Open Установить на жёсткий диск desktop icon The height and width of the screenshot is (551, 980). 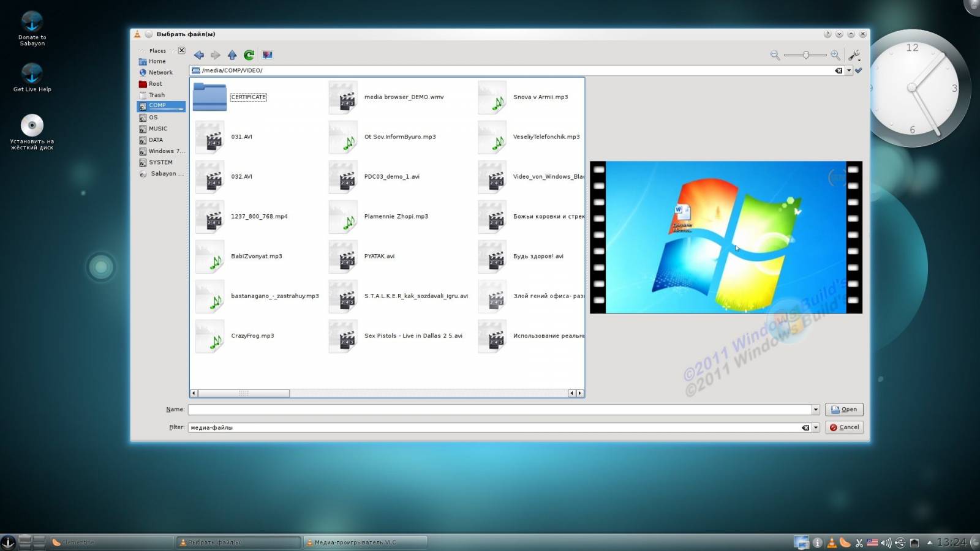pyautogui.click(x=32, y=132)
